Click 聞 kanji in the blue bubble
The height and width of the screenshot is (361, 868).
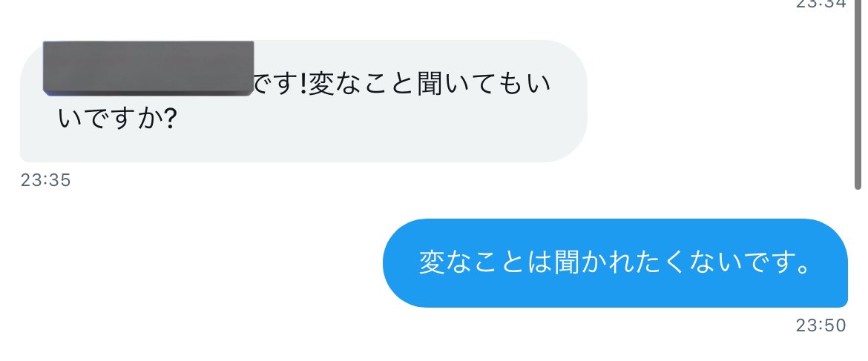(568, 263)
